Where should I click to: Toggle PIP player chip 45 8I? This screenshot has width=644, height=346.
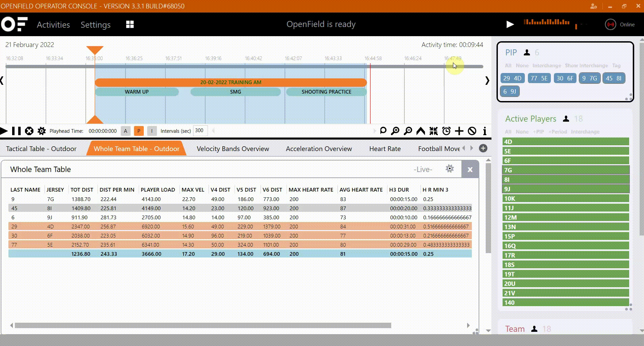click(x=614, y=78)
